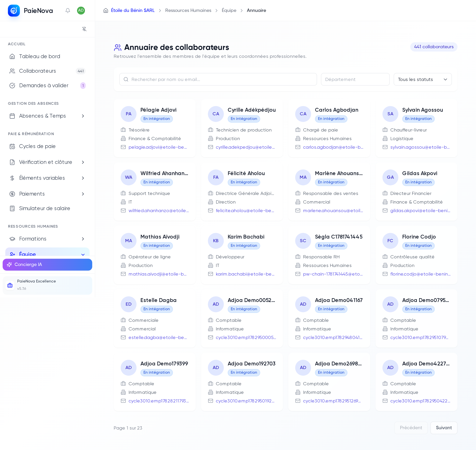Expand Vérification et clôture chevron

83,162
